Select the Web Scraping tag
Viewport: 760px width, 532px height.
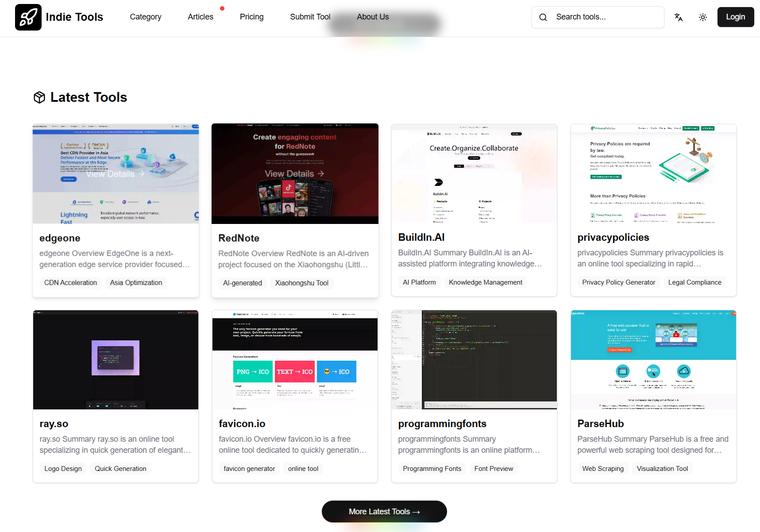pyautogui.click(x=603, y=469)
